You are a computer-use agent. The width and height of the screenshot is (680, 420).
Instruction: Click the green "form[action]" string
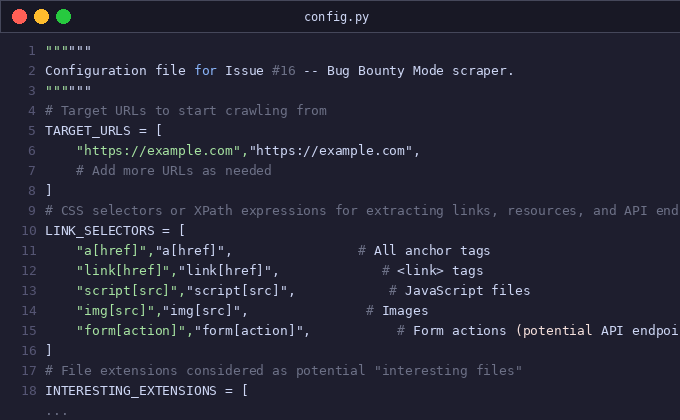coord(131,330)
